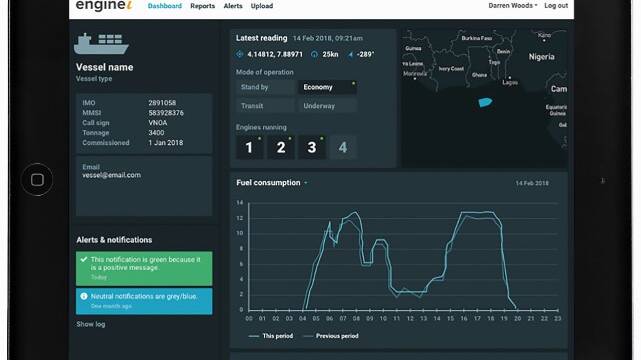The height and width of the screenshot is (360, 641).
Task: Toggle This period legend line
Action: click(x=271, y=336)
